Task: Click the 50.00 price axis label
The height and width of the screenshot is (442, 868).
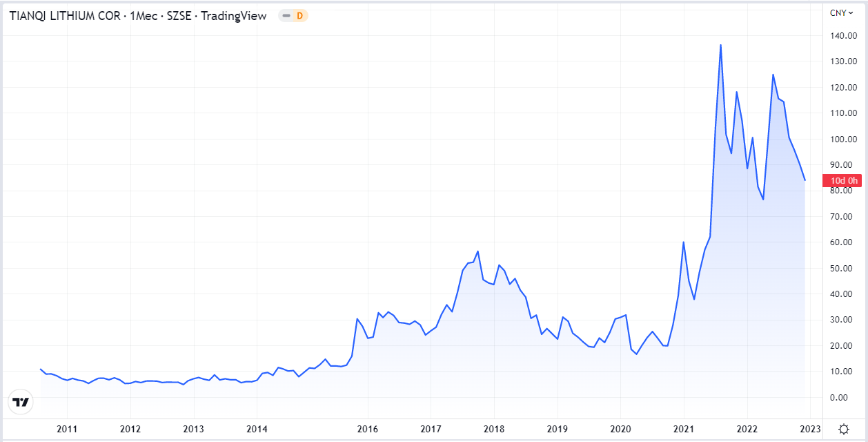Action: point(843,269)
